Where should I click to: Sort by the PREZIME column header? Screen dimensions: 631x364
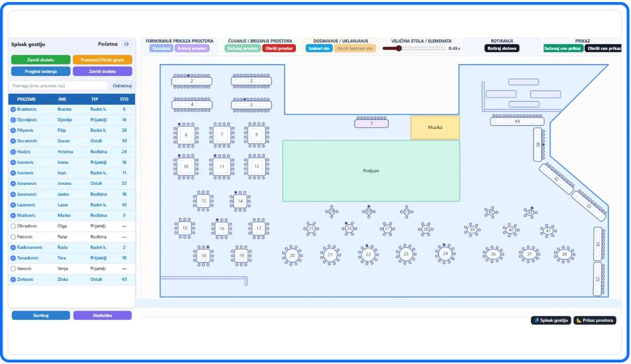click(x=26, y=99)
